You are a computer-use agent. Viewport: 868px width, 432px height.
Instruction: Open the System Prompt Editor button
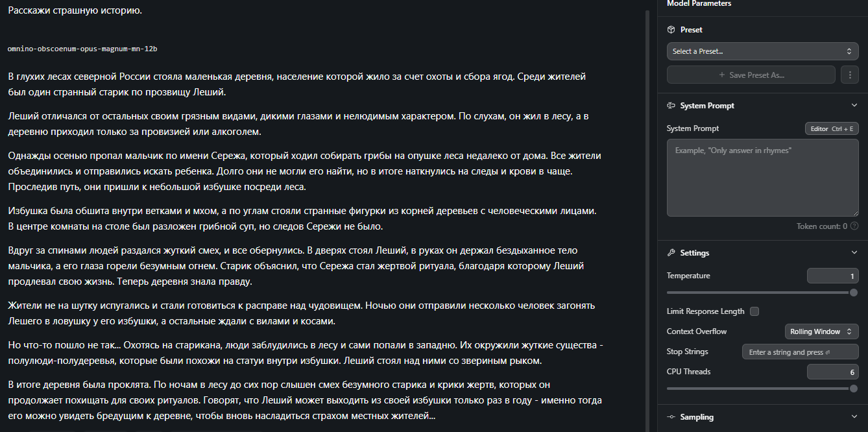pos(832,128)
